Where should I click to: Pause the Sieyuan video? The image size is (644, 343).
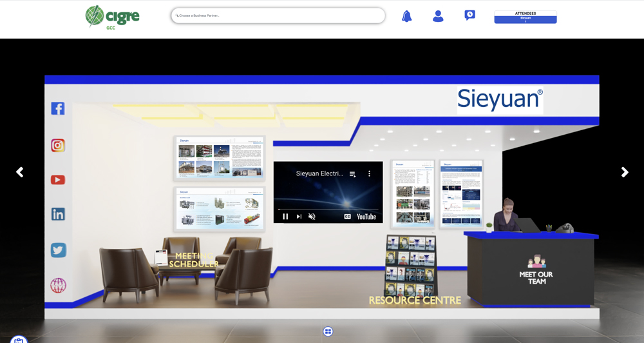point(285,217)
